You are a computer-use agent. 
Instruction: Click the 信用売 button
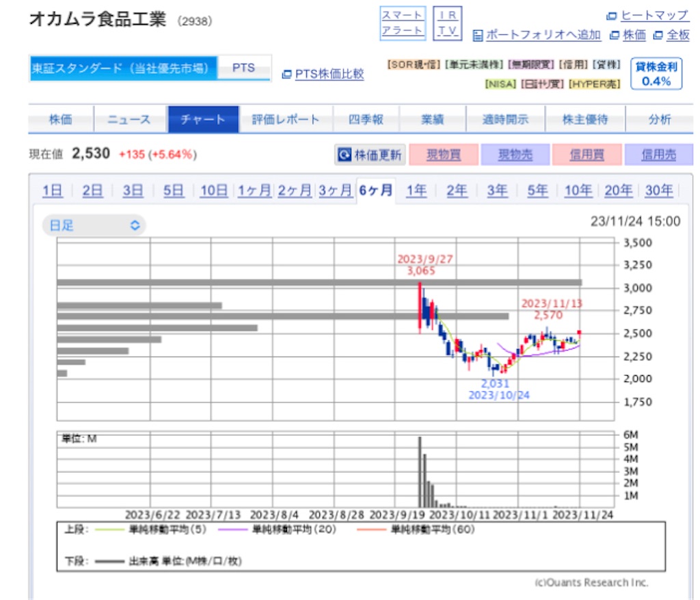point(659,155)
